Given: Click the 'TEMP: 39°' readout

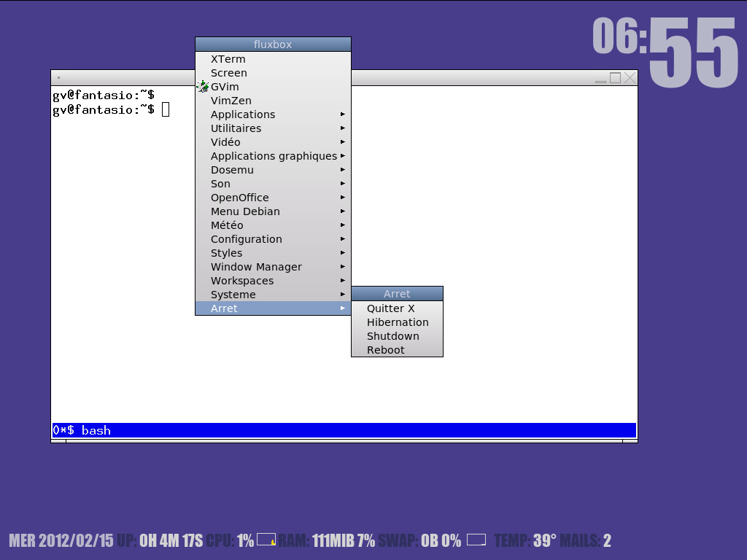Looking at the screenshot, I should pyautogui.click(x=525, y=540).
